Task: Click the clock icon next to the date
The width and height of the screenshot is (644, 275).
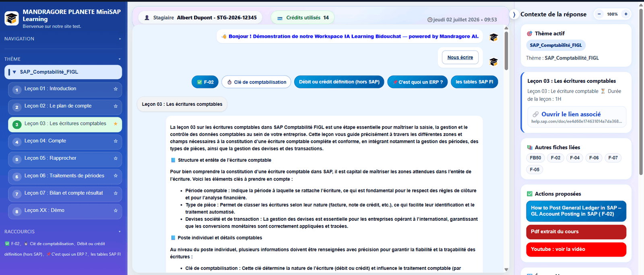Action: click(430, 20)
